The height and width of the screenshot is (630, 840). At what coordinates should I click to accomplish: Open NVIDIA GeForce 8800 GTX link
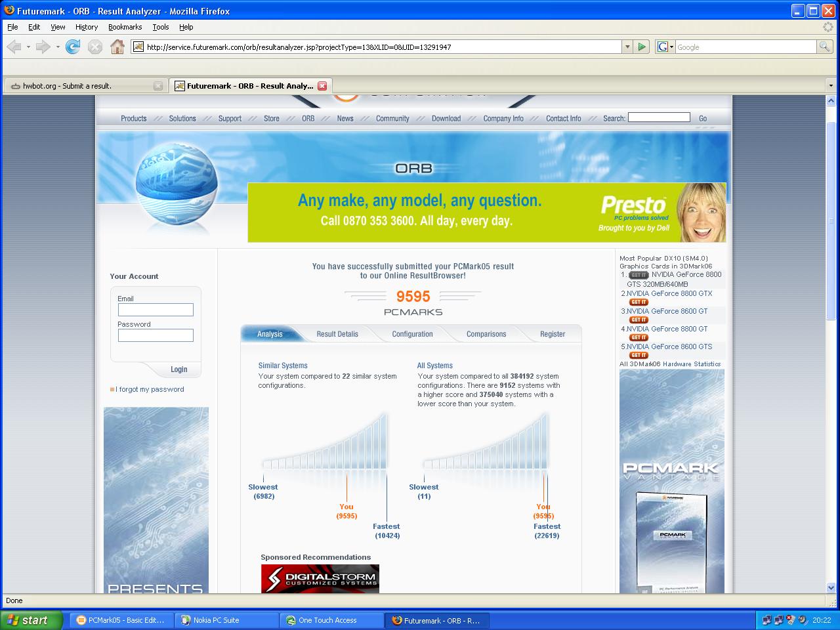pyautogui.click(x=669, y=293)
